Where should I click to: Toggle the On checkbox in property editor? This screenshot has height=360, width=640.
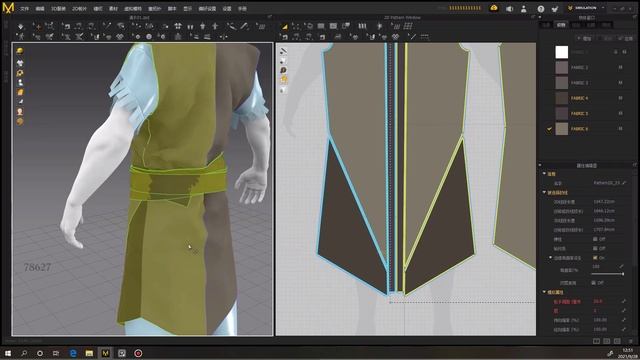click(x=595, y=258)
